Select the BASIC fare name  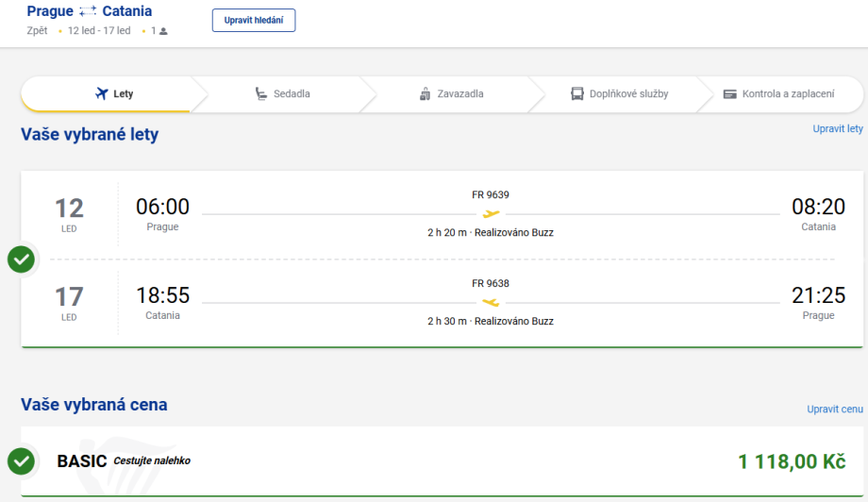[82, 461]
